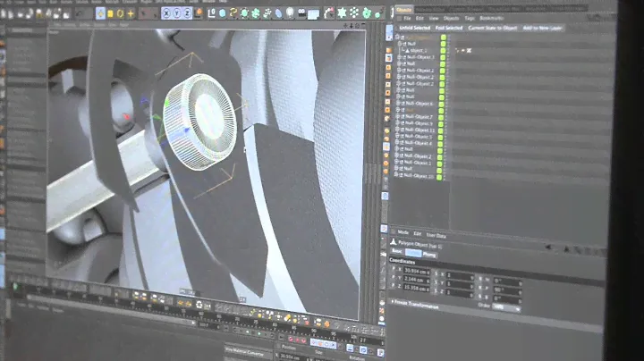Screen dimensions: 644x361
Task: Add a cube primitive from toolbar
Action: [221, 13]
